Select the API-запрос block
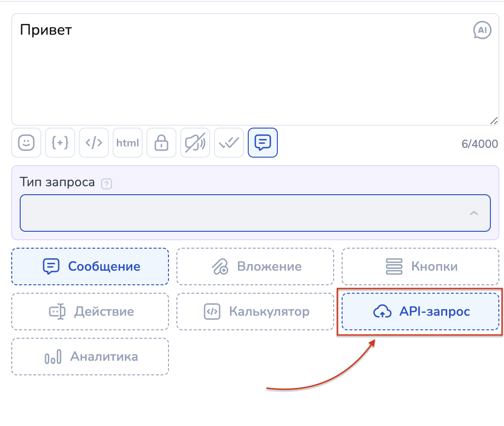 pos(420,312)
